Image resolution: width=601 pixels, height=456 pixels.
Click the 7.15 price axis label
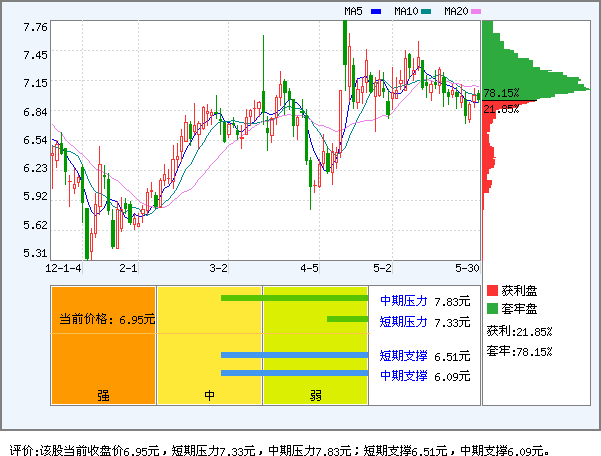(x=35, y=83)
